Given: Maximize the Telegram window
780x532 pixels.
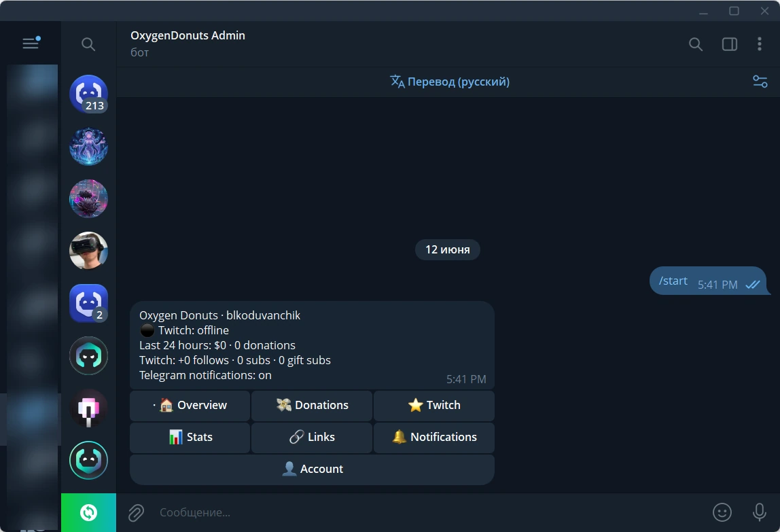Looking at the screenshot, I should coord(734,11).
